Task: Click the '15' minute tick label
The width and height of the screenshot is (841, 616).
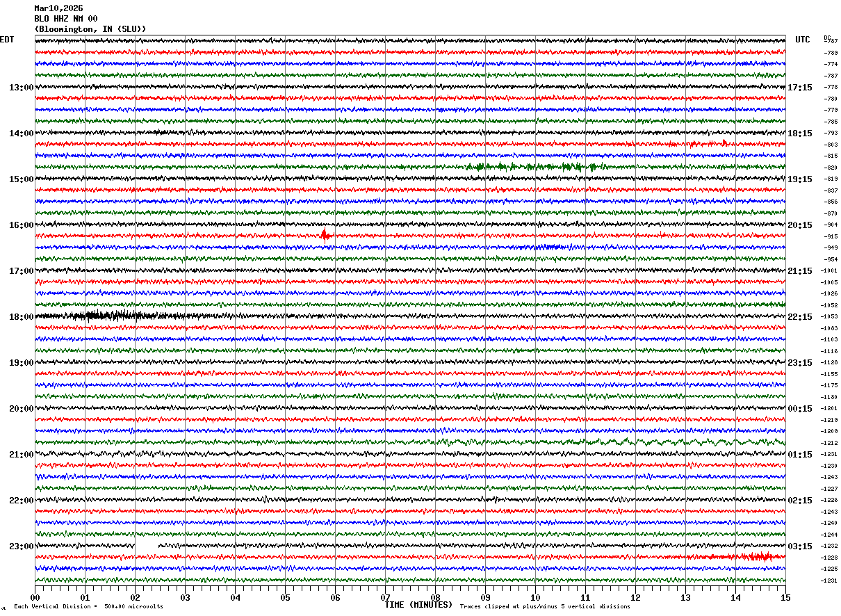Action: [785, 597]
